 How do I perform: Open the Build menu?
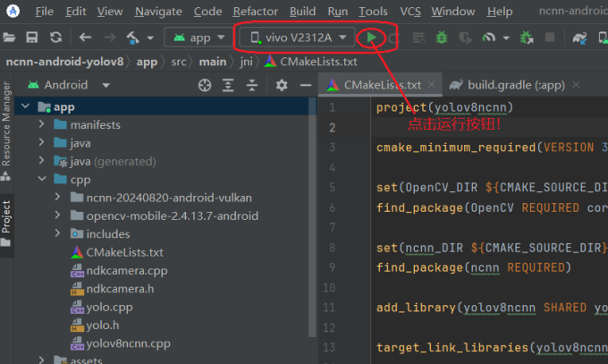pyautogui.click(x=302, y=12)
